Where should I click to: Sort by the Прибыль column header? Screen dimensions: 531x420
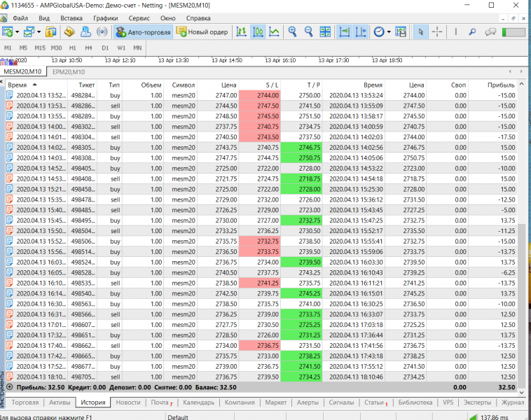[500, 85]
